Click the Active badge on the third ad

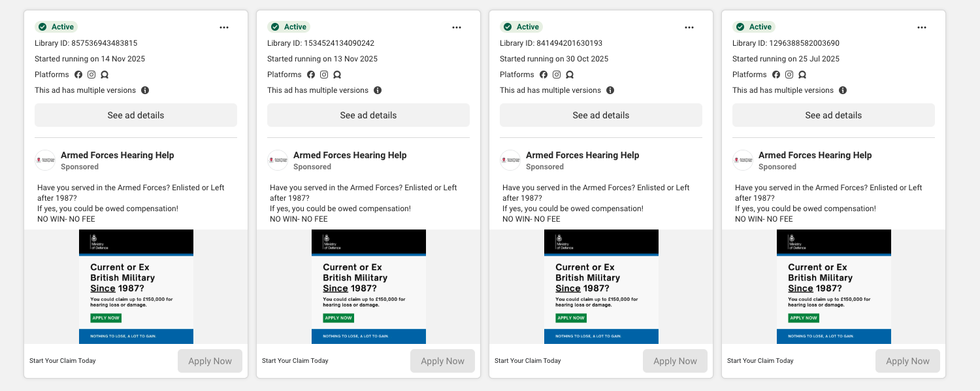tap(521, 27)
